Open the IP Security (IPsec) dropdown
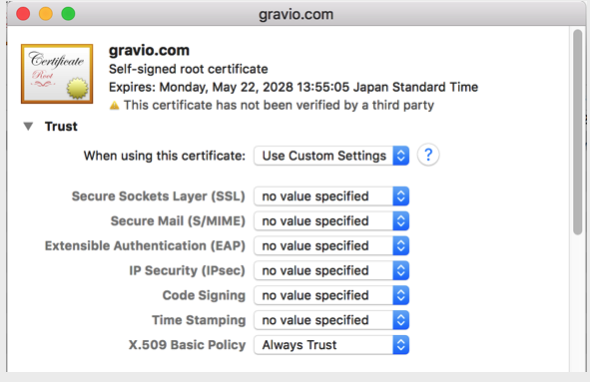 click(x=331, y=271)
